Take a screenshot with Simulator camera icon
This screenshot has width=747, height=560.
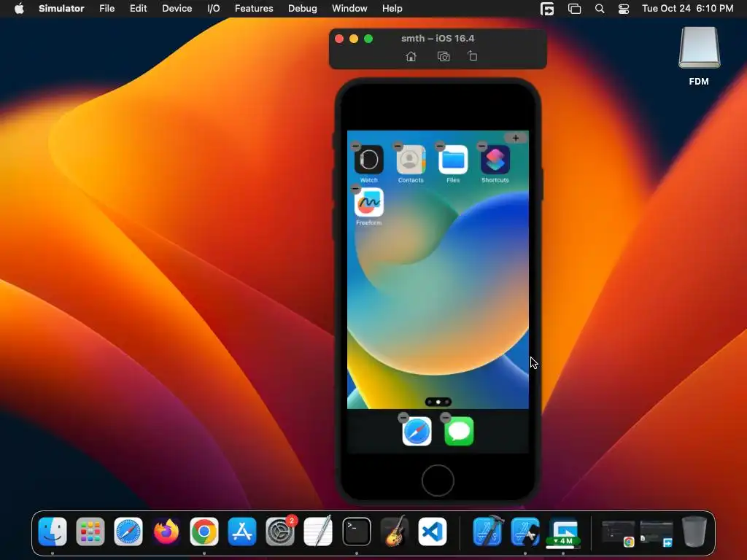click(444, 57)
